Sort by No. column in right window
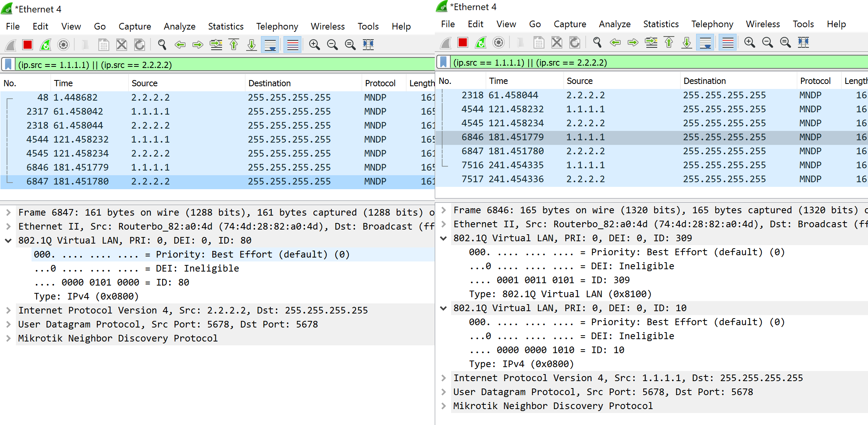The image size is (868, 425). pos(461,81)
